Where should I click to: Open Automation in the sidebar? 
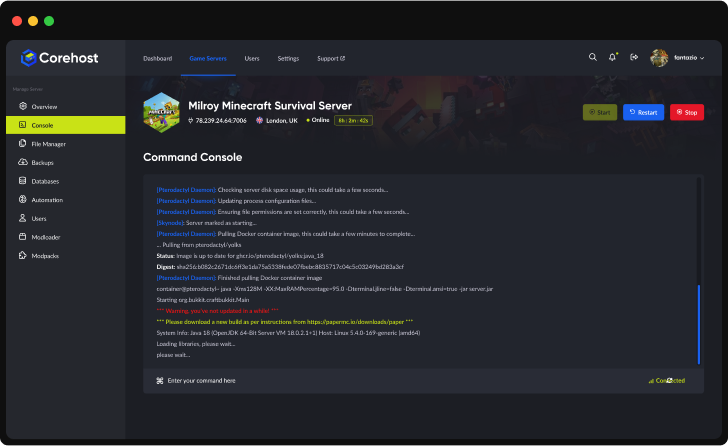65,200
